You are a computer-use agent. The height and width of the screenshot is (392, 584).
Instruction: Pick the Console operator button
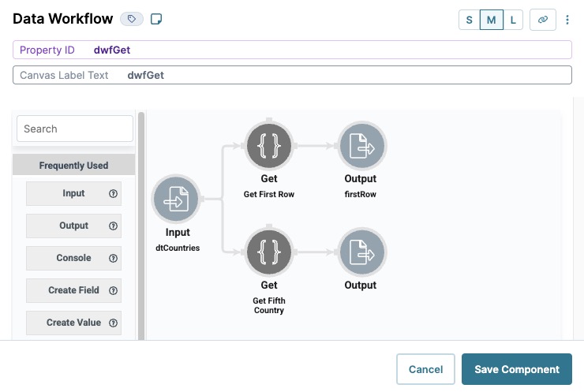tap(73, 258)
